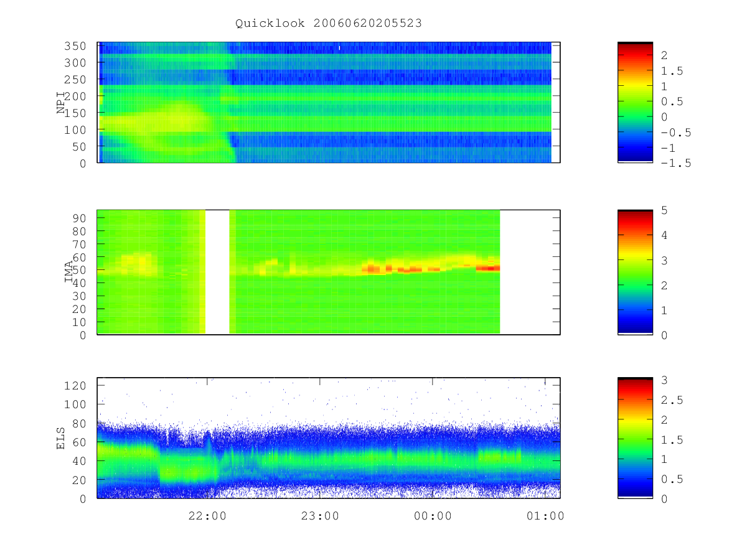Click the '120' tick on ELS axis

[76, 385]
